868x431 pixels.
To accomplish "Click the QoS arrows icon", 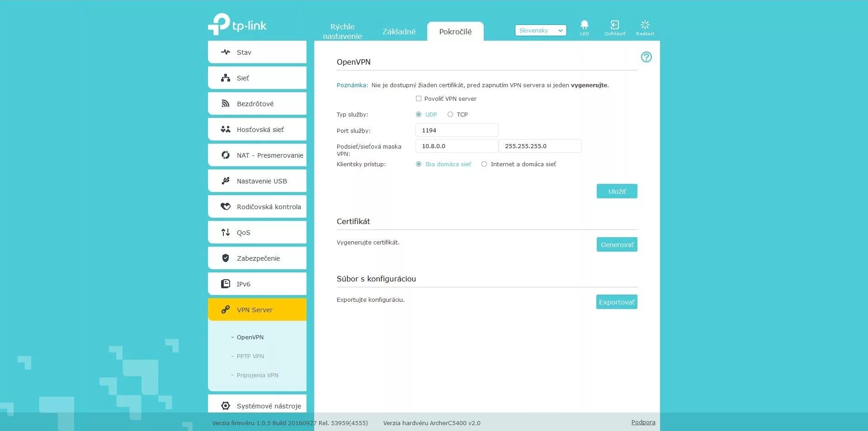I will click(x=226, y=232).
